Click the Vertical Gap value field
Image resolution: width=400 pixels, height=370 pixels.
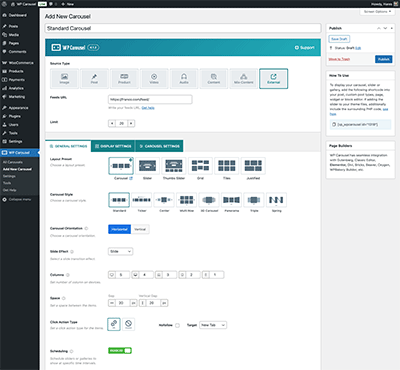coord(153,303)
